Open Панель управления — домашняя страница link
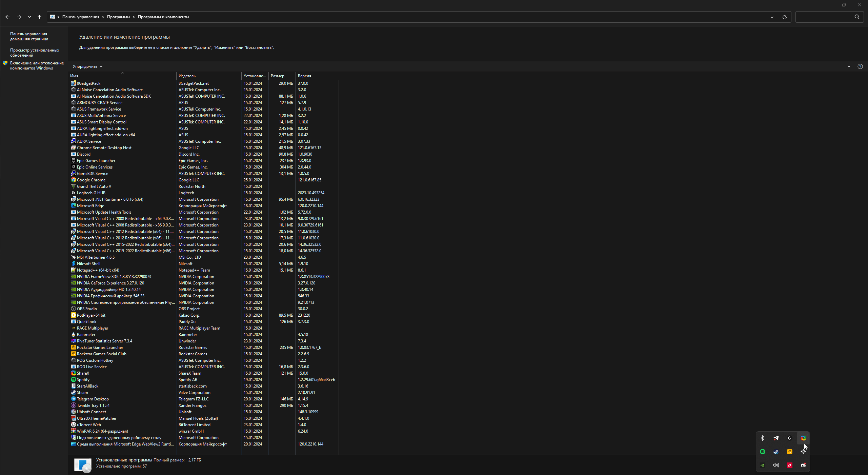Image resolution: width=868 pixels, height=475 pixels. point(31,36)
